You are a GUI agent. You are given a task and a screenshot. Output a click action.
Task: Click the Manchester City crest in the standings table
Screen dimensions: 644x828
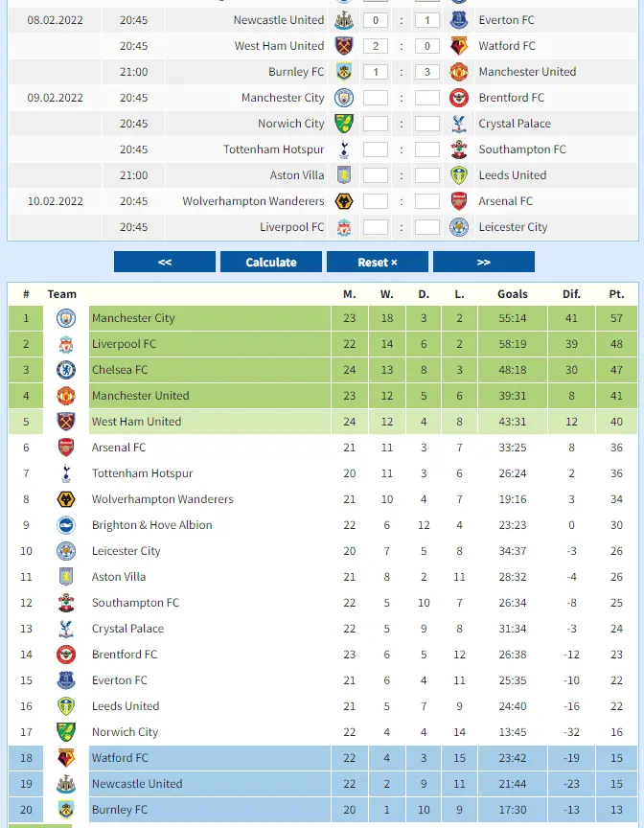[66, 318]
